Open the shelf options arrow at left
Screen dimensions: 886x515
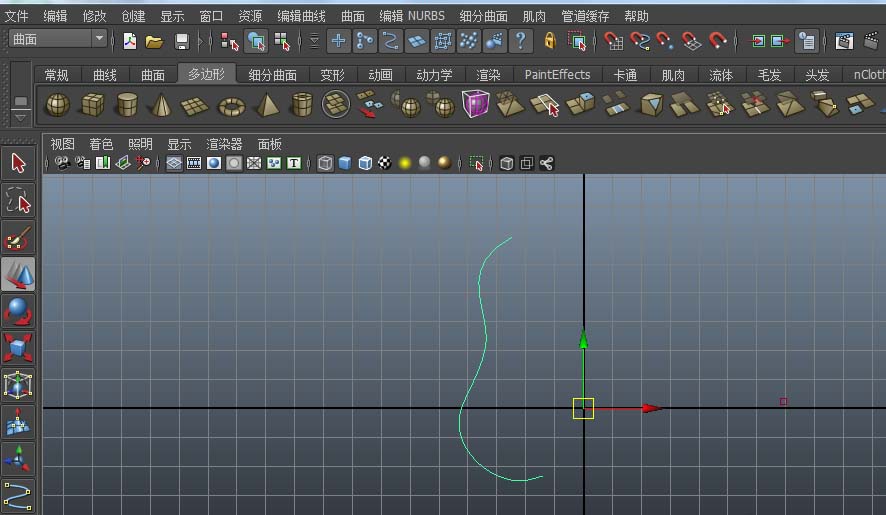click(20, 103)
